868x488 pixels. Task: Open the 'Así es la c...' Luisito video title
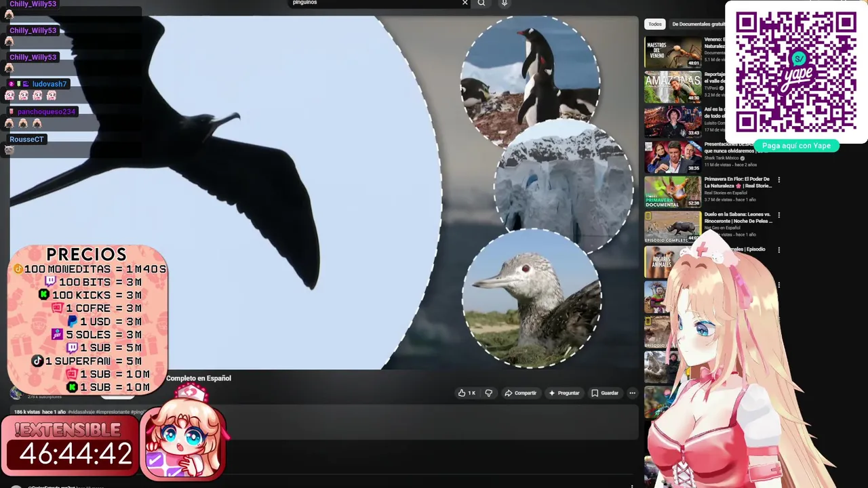tap(715, 113)
